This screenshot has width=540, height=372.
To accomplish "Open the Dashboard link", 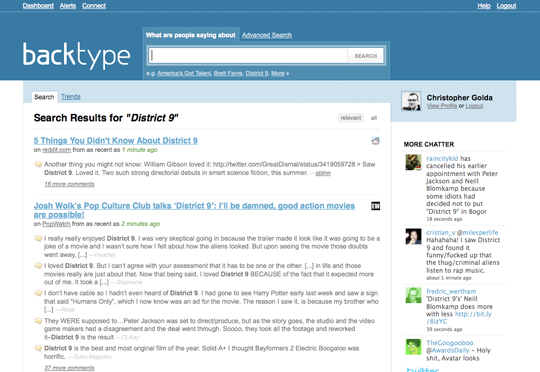I will (x=38, y=6).
